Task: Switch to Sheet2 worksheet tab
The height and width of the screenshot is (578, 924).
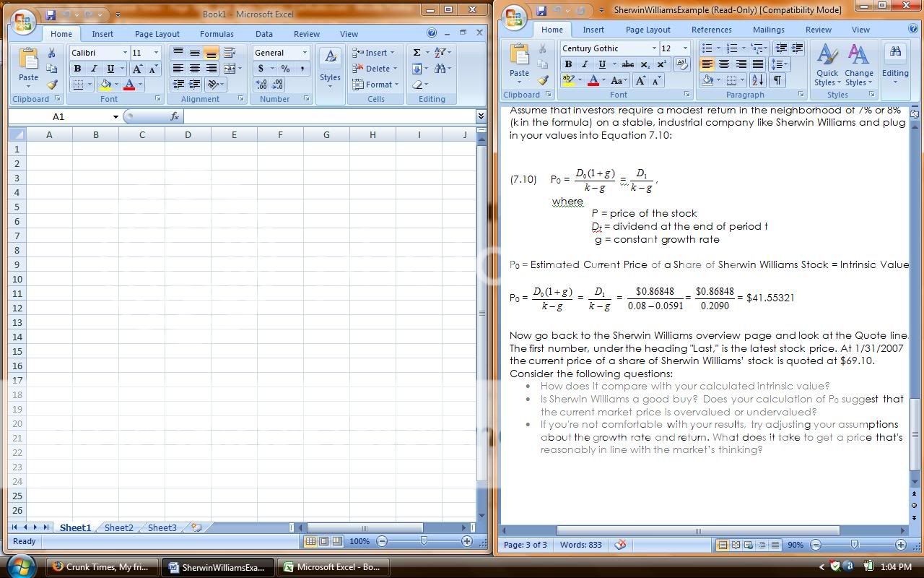Action: (119, 528)
